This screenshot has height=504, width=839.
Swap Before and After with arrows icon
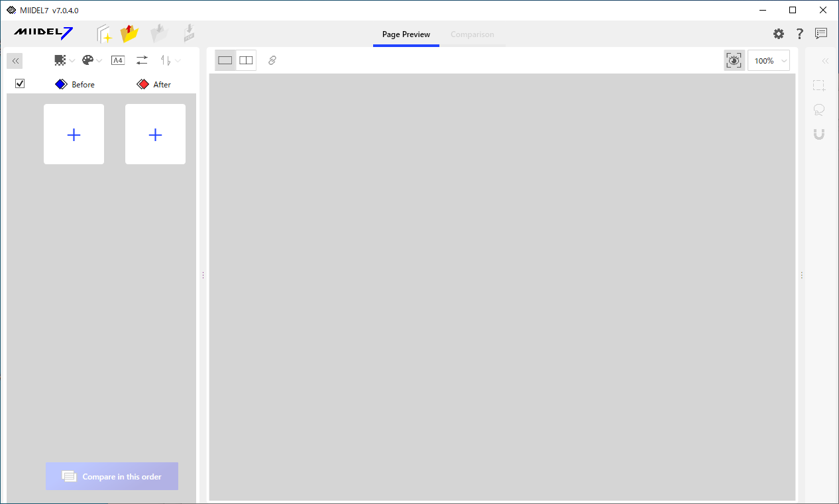(x=142, y=60)
